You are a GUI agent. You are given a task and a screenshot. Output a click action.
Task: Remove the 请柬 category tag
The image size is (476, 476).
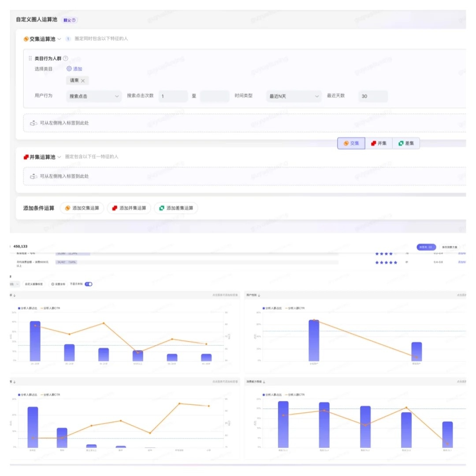click(83, 81)
